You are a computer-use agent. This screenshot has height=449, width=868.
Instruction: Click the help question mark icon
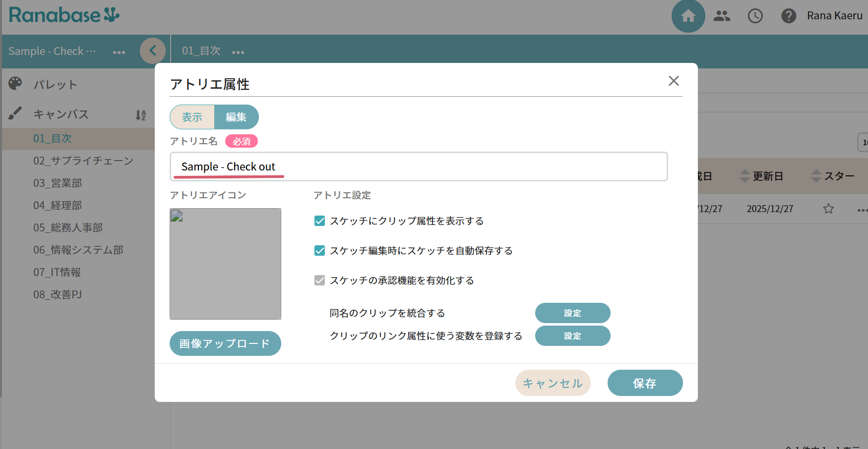point(788,16)
